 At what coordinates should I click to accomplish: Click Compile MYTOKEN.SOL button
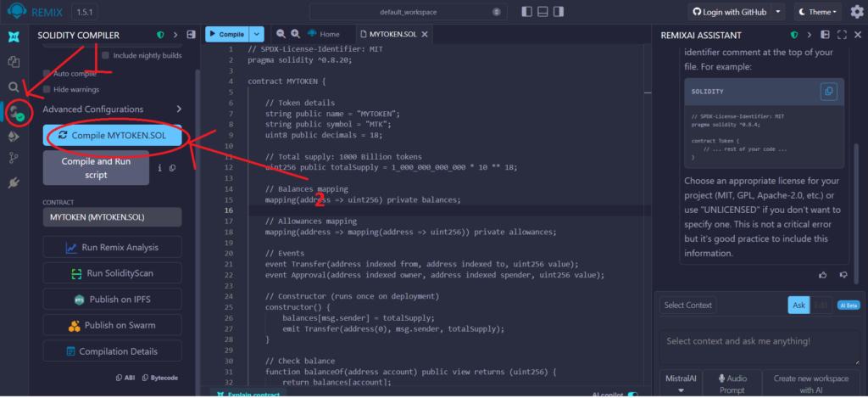pos(113,136)
